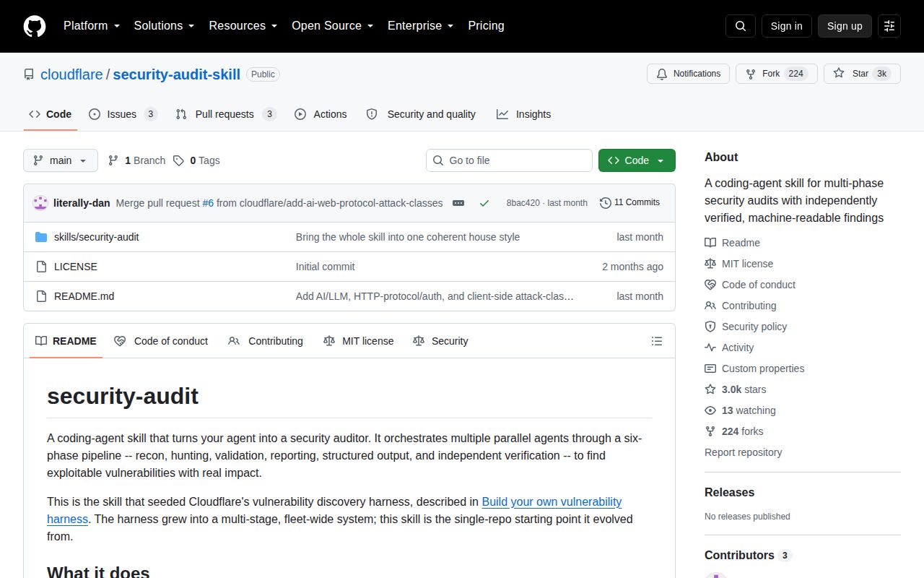Expand the Open Source menu
This screenshot has width=924, height=578.
click(x=332, y=26)
